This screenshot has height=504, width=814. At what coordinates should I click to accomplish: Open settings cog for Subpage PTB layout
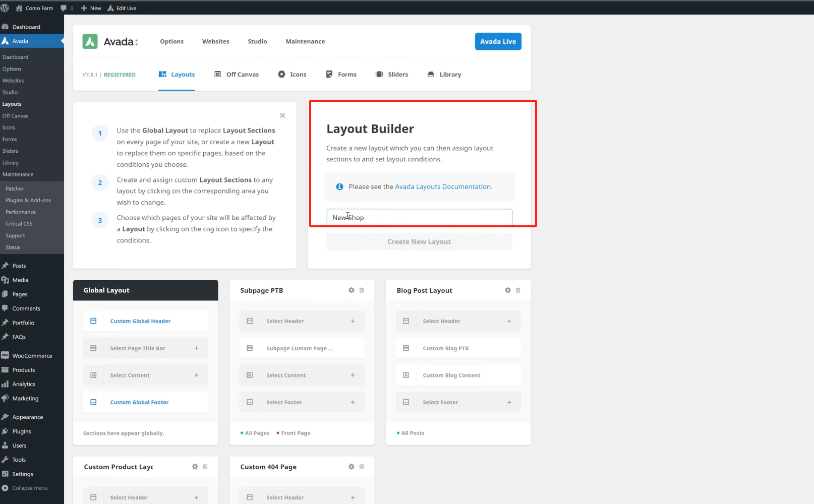(x=352, y=290)
